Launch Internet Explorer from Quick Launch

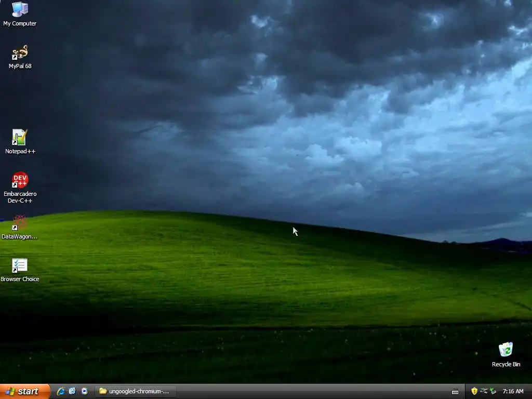(61, 391)
